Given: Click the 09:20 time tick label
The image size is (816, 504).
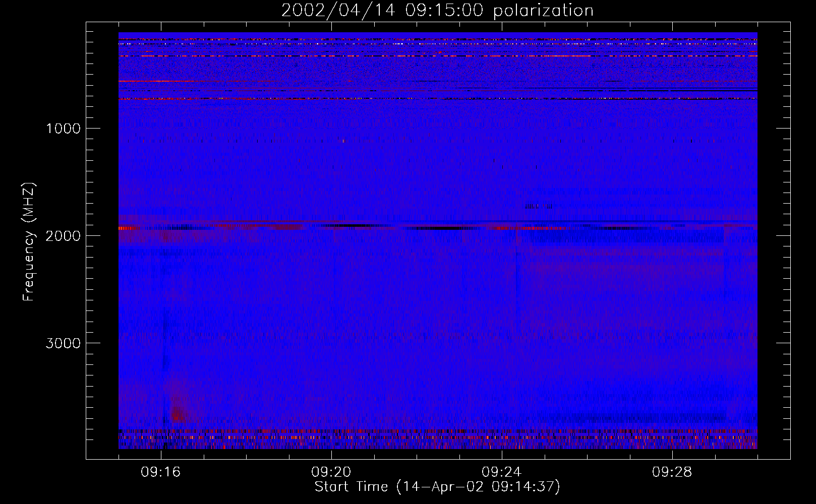Looking at the screenshot, I should 331,472.
